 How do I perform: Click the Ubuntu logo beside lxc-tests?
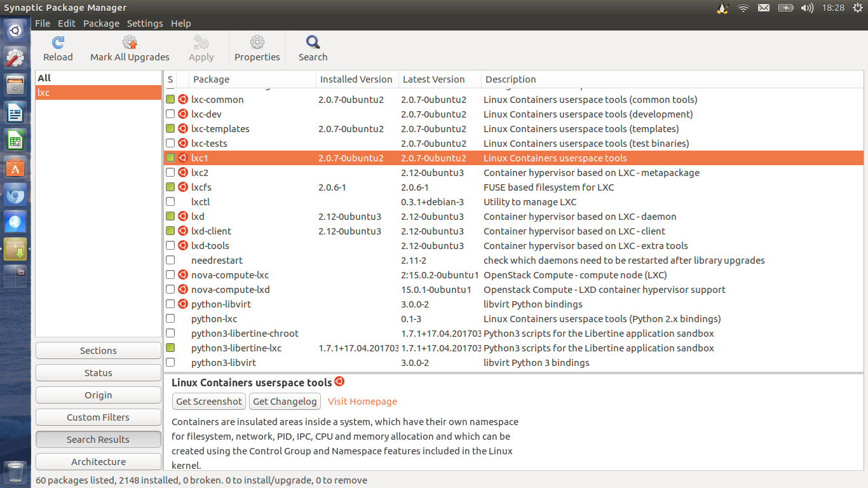[183, 143]
